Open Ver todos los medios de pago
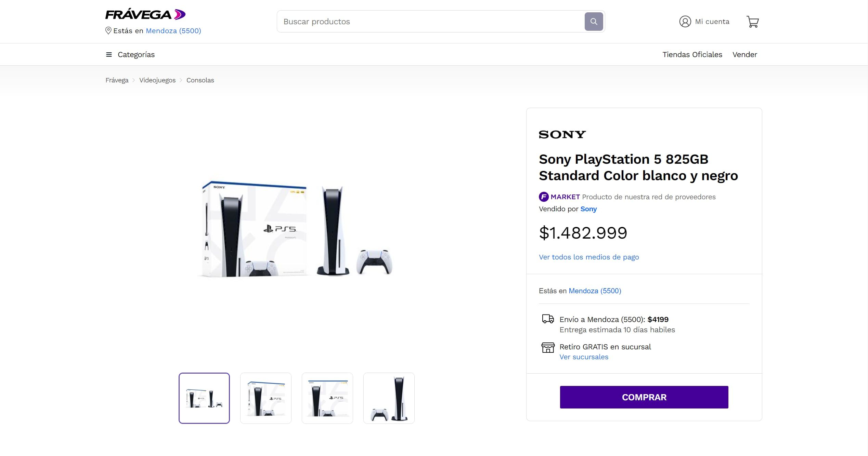Viewport: 868px width, 456px height. point(589,257)
